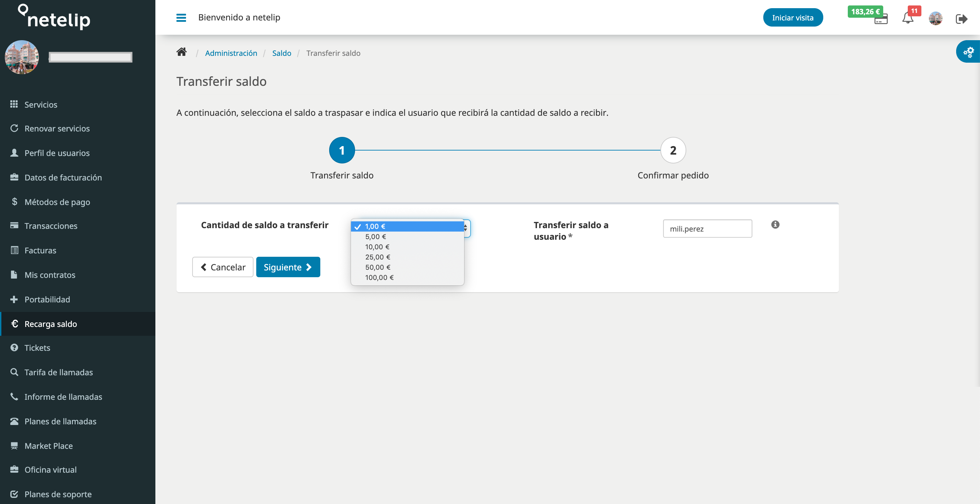Click the settings gear icon top right
This screenshot has height=504, width=980.
click(970, 53)
